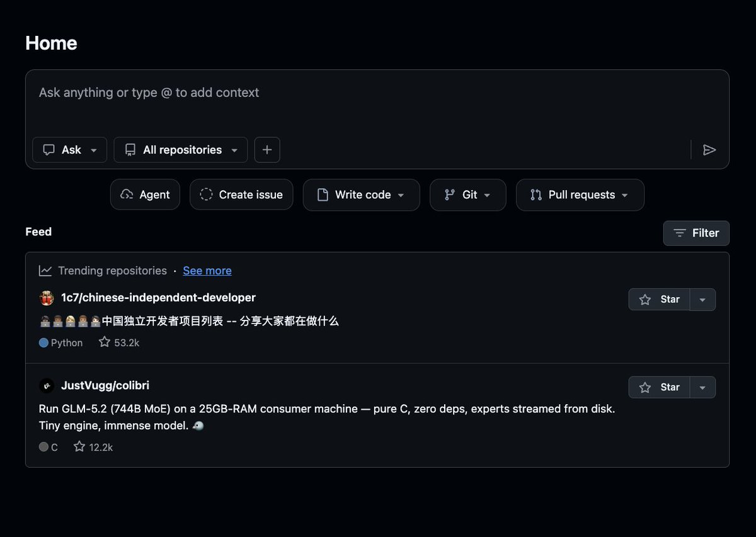Click the 12.2k stargazers count
This screenshot has height=537, width=756.
coord(93,447)
